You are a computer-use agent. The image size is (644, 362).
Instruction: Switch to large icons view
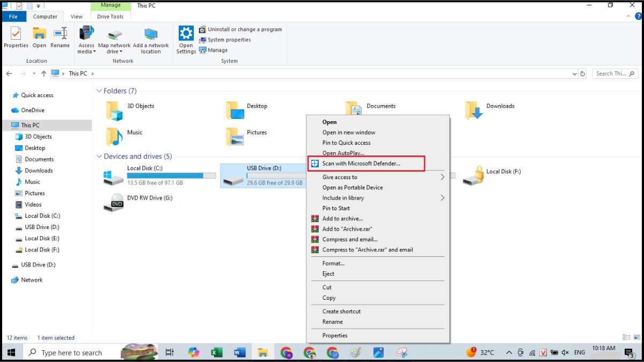click(636, 337)
